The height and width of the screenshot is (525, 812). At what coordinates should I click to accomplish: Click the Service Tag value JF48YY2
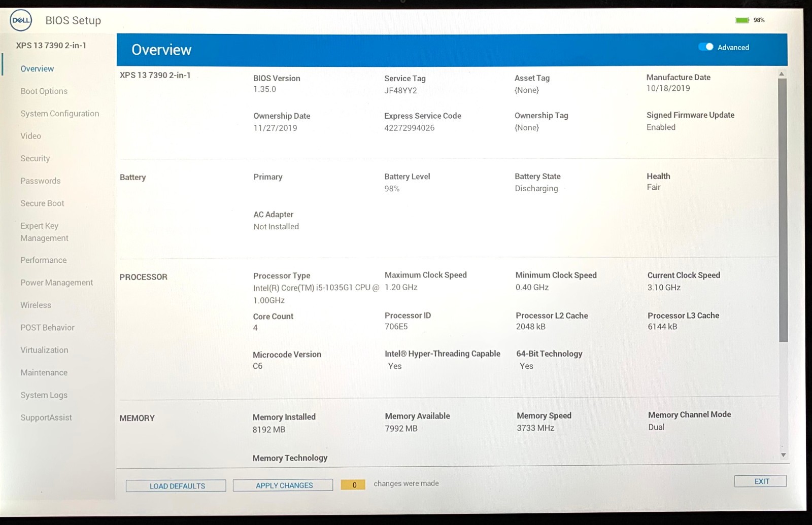400,90
